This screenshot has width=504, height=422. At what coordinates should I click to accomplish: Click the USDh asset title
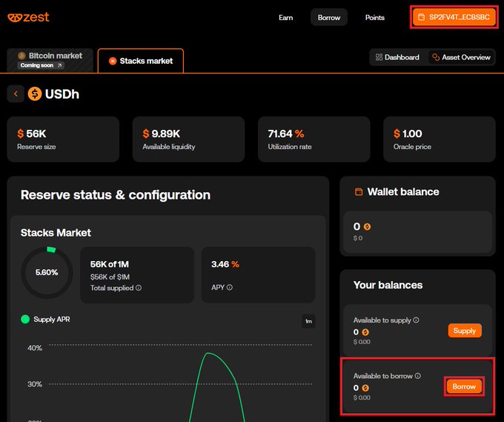point(62,94)
